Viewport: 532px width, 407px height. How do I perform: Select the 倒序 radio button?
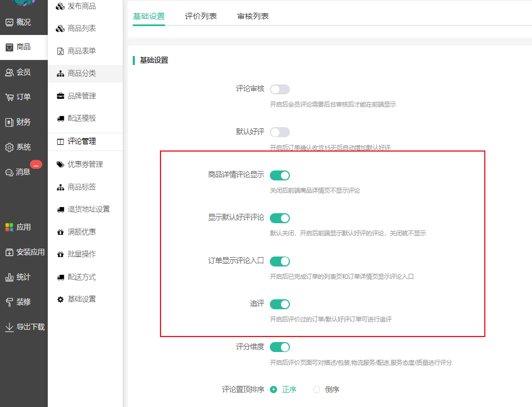[317, 390]
